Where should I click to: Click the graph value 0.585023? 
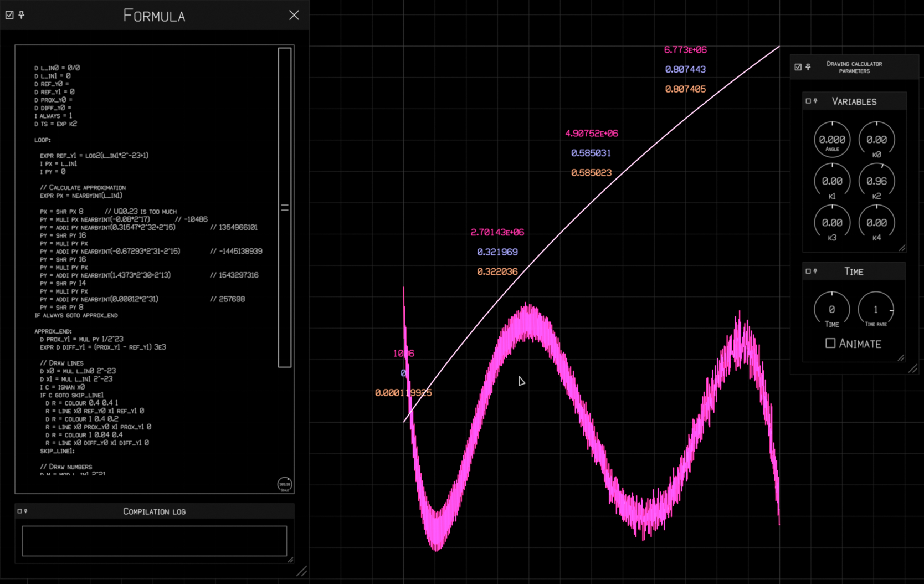click(591, 173)
